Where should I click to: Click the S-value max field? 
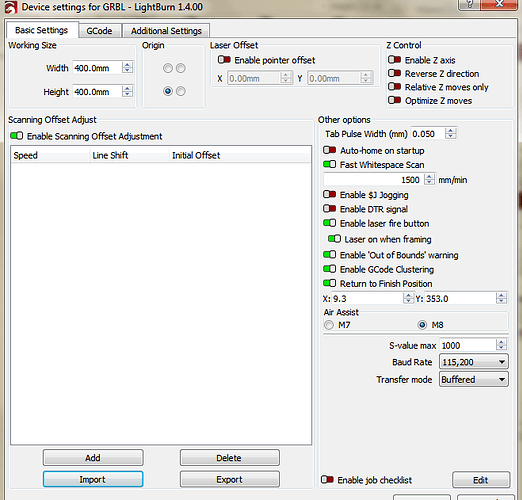tap(468, 345)
